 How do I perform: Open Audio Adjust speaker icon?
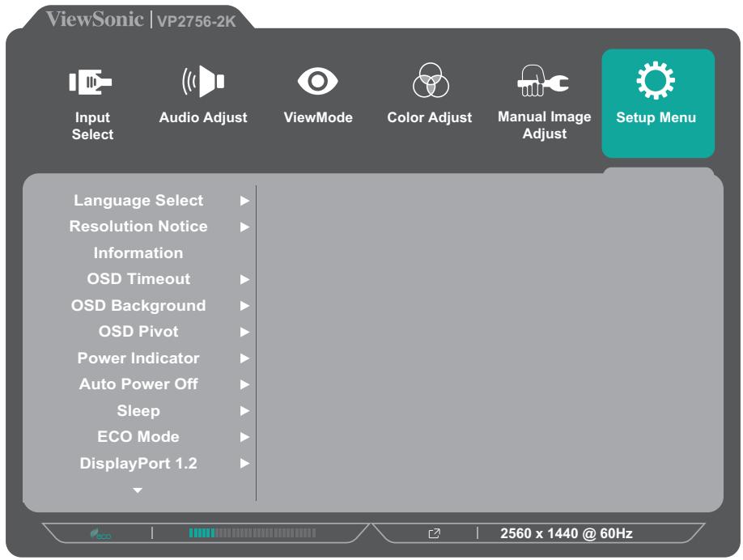tap(203, 82)
